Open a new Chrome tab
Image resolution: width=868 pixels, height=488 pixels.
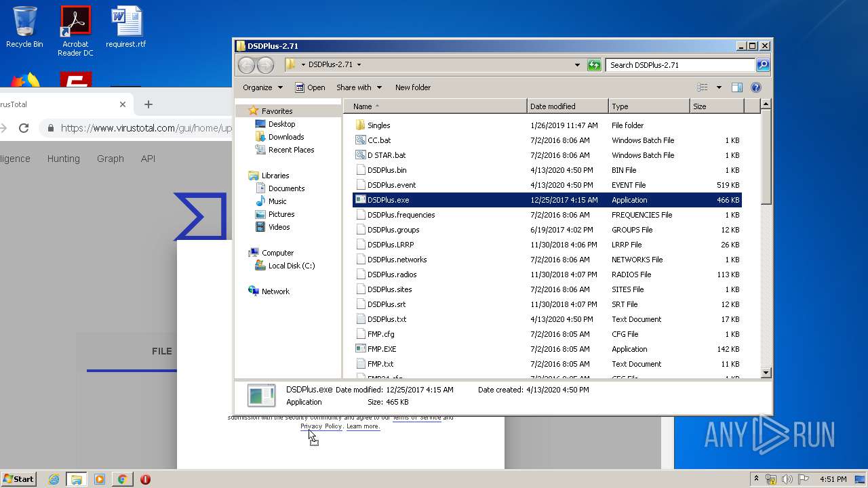(x=149, y=104)
